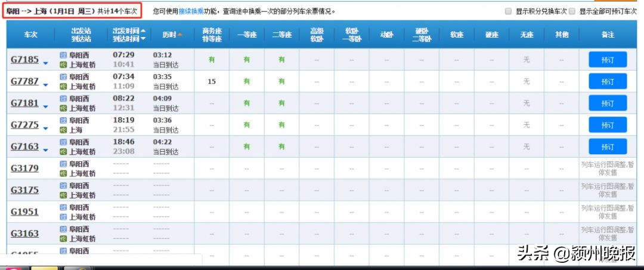The width and height of the screenshot is (644, 270).
Task: Click the 终 icon beside G7275 上海
Action: pyautogui.click(x=63, y=130)
